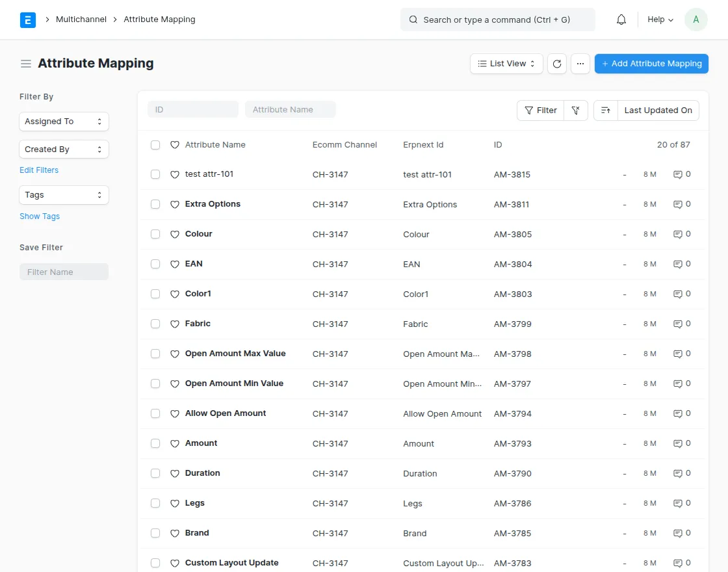
Task: Click the Frappe app logo in the breadcrumb
Action: 28,19
